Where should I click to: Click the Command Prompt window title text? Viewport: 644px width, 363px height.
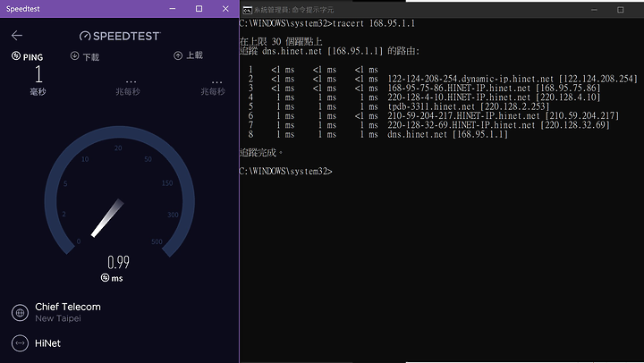point(293,10)
